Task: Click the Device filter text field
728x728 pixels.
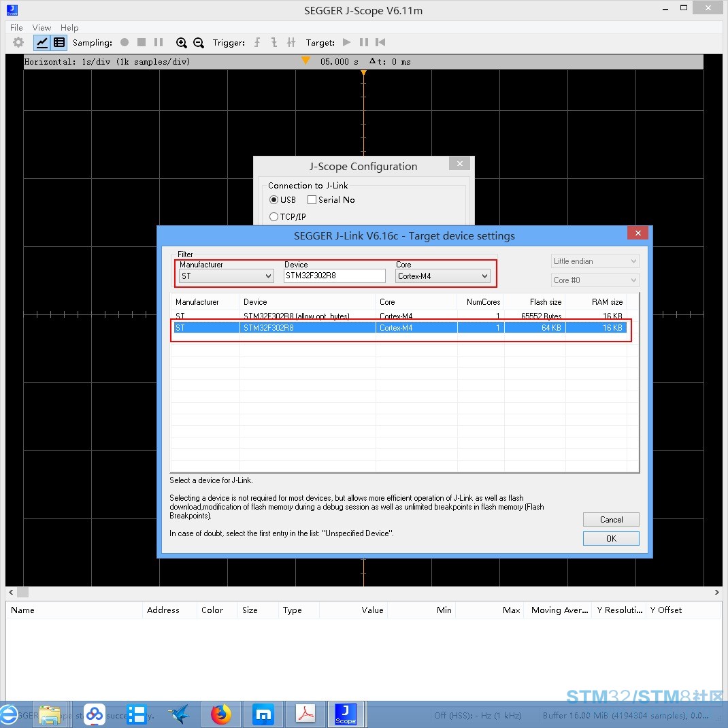Action: pos(334,276)
